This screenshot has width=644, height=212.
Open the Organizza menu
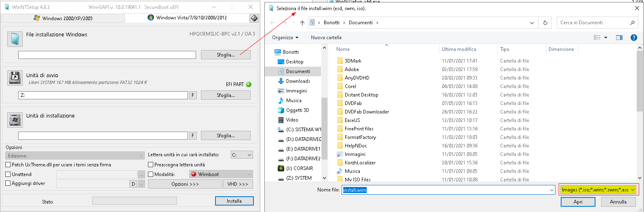(285, 38)
